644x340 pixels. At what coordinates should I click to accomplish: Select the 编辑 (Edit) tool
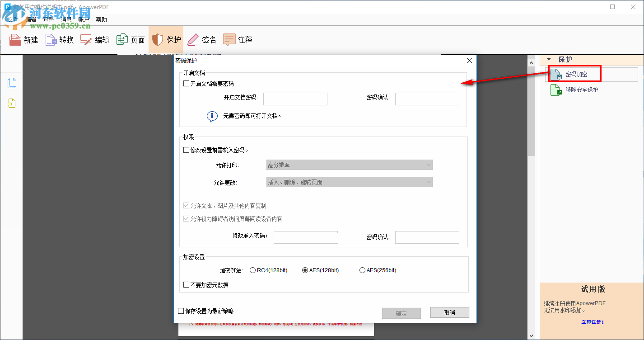coord(95,40)
